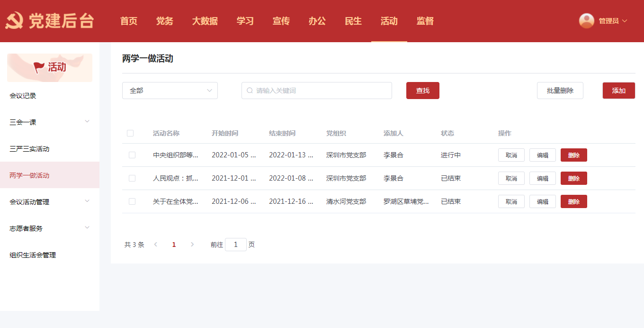This screenshot has height=328, width=644.
Task: Select the header select-all checkbox
Action: 130,133
